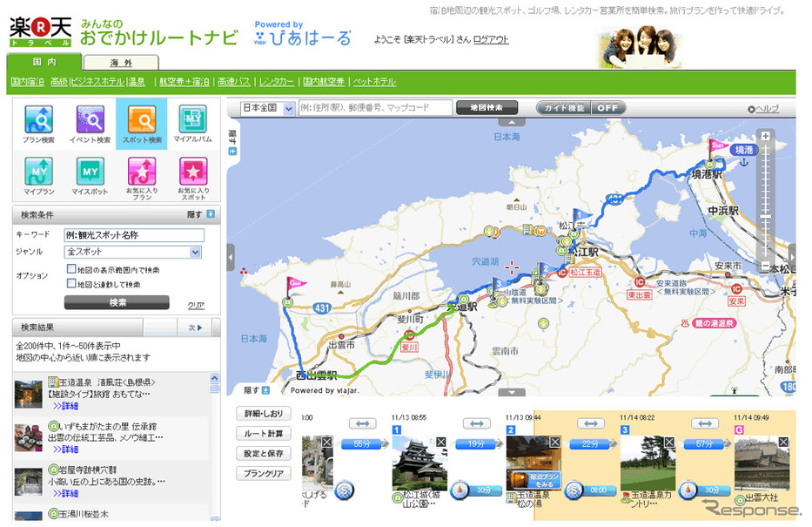Click プランクリア button
The image size is (812, 527).
264,474
